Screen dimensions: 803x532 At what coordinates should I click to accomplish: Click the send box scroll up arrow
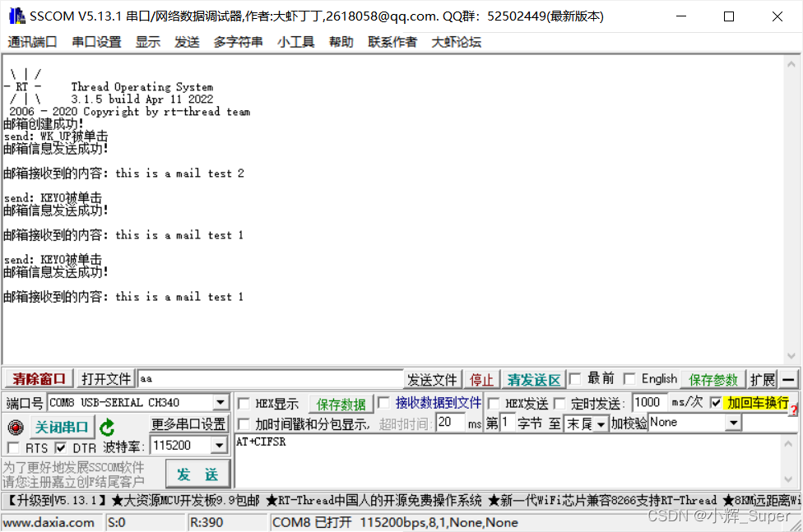pos(789,444)
